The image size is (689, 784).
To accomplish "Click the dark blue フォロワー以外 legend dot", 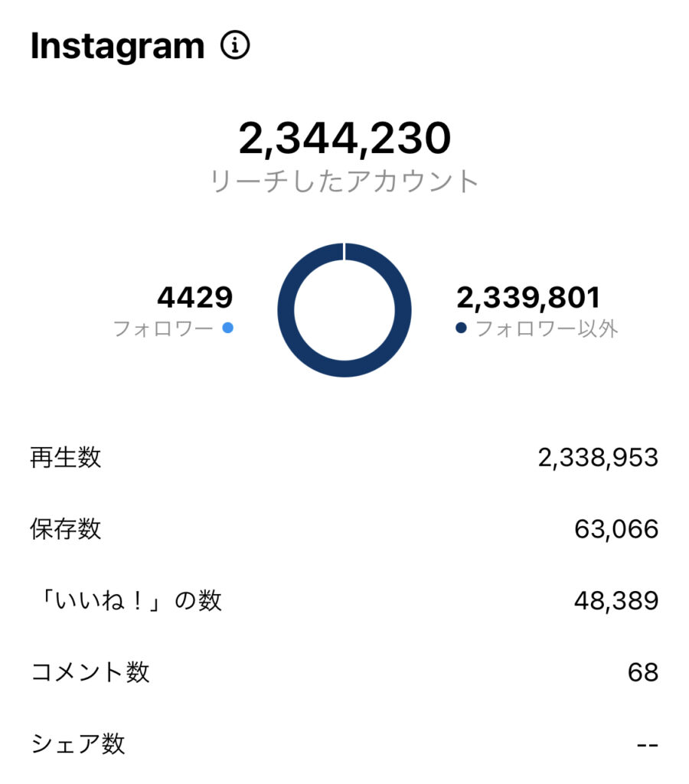I will click(461, 328).
